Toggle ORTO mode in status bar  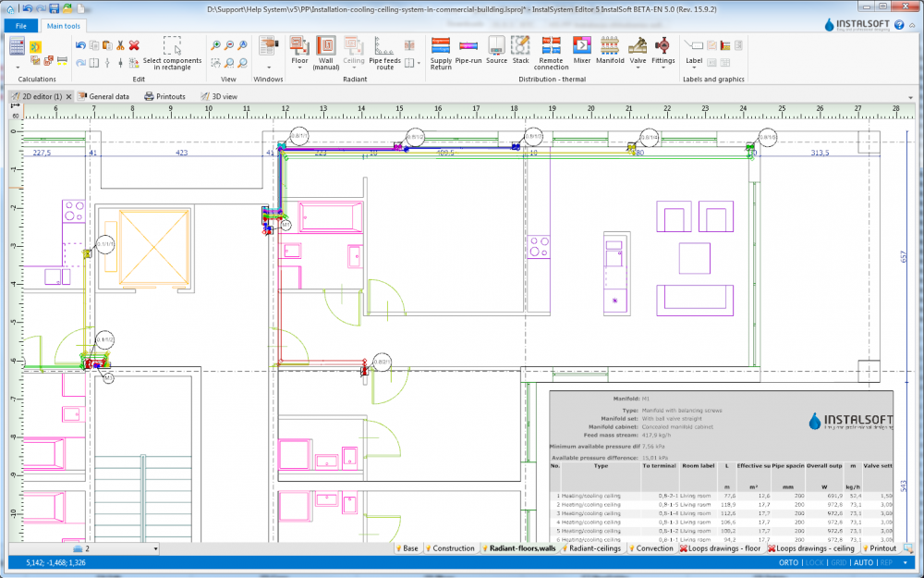788,562
